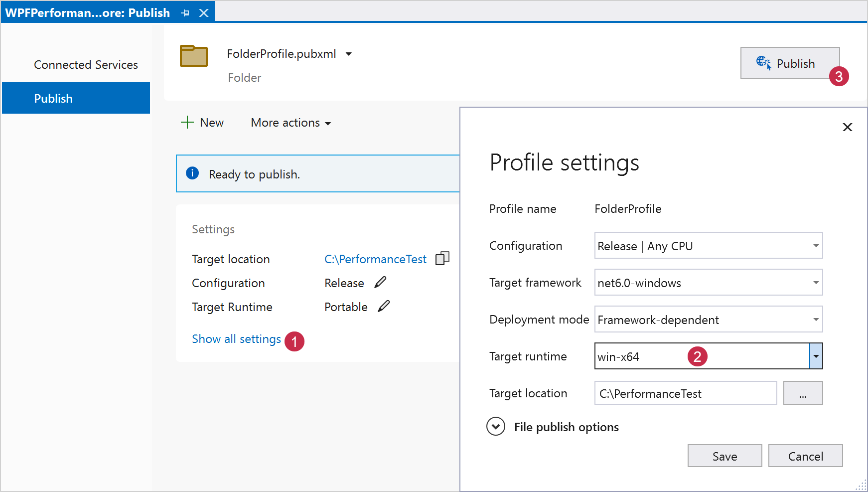The height and width of the screenshot is (492, 868).
Task: Click the folder profile icon
Action: coord(194,55)
